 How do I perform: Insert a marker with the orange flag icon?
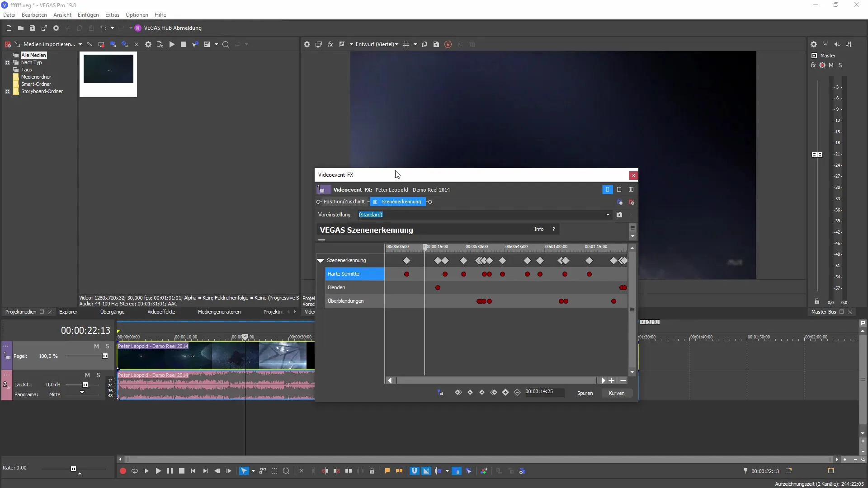tap(387, 471)
